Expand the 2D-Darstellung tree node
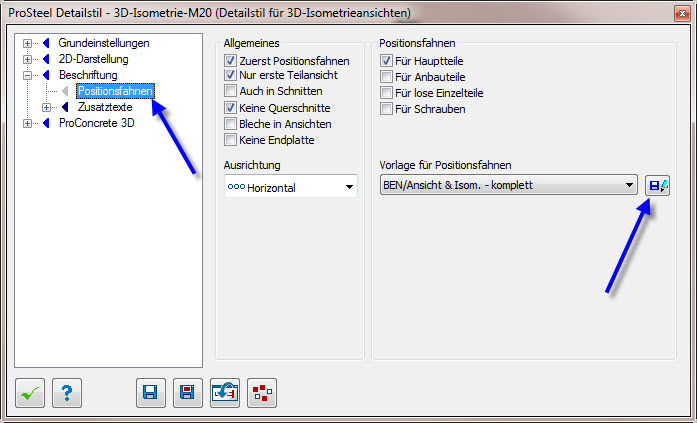This screenshot has height=423, width=697. click(x=28, y=60)
